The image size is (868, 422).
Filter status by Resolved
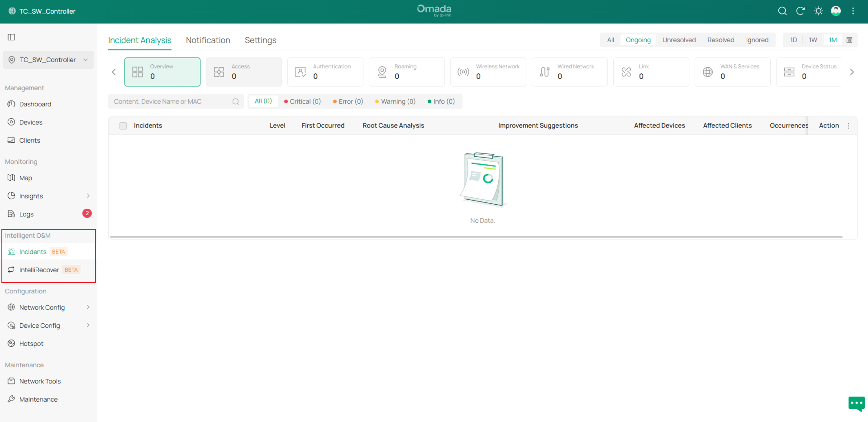(x=721, y=40)
